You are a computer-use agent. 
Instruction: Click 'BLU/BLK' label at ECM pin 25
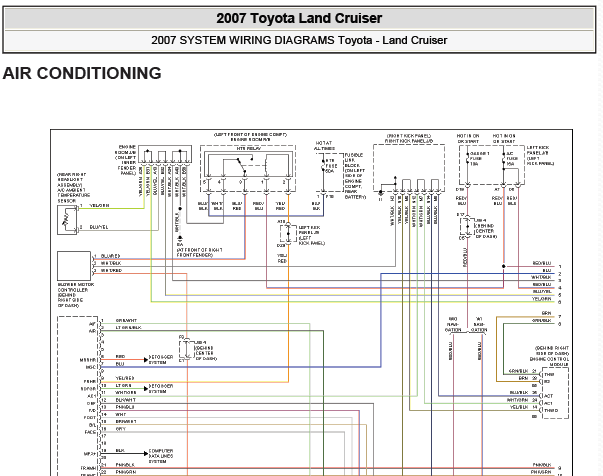519,393
